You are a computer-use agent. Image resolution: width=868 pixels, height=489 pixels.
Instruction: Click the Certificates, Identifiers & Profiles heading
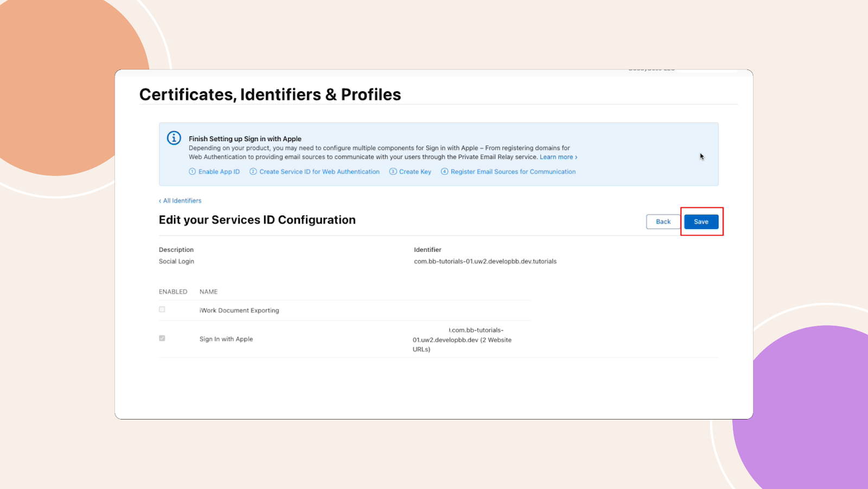pos(270,94)
